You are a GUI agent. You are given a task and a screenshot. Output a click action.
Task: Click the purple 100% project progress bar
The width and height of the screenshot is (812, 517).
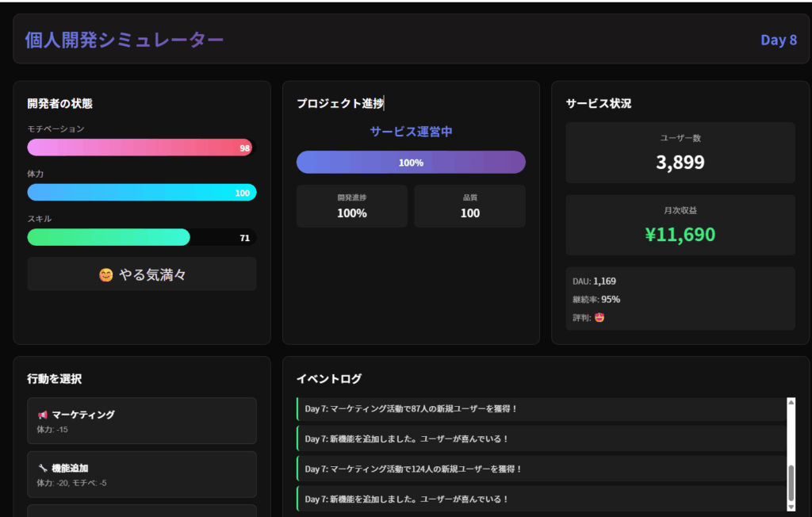point(411,163)
